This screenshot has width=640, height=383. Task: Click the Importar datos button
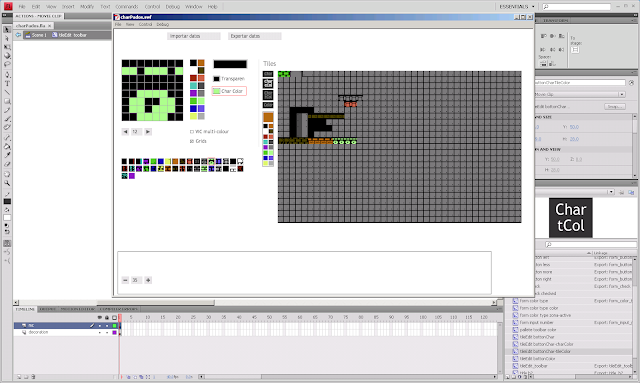[x=194, y=36]
